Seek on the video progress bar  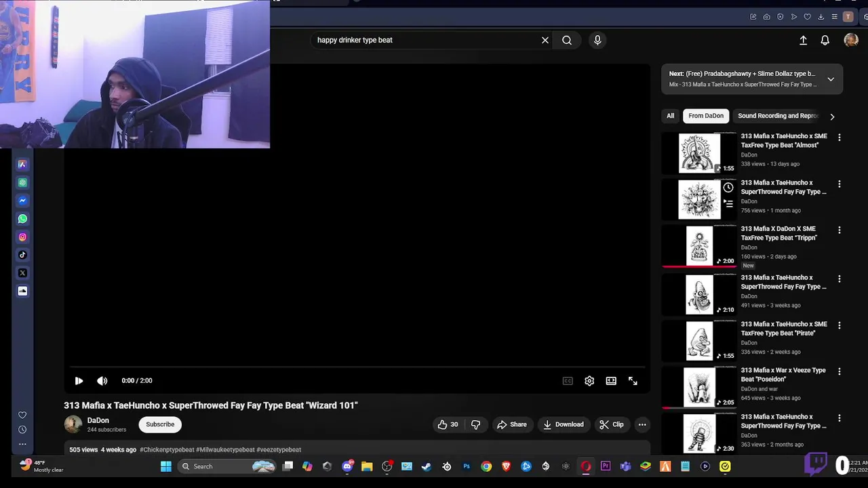(x=357, y=367)
